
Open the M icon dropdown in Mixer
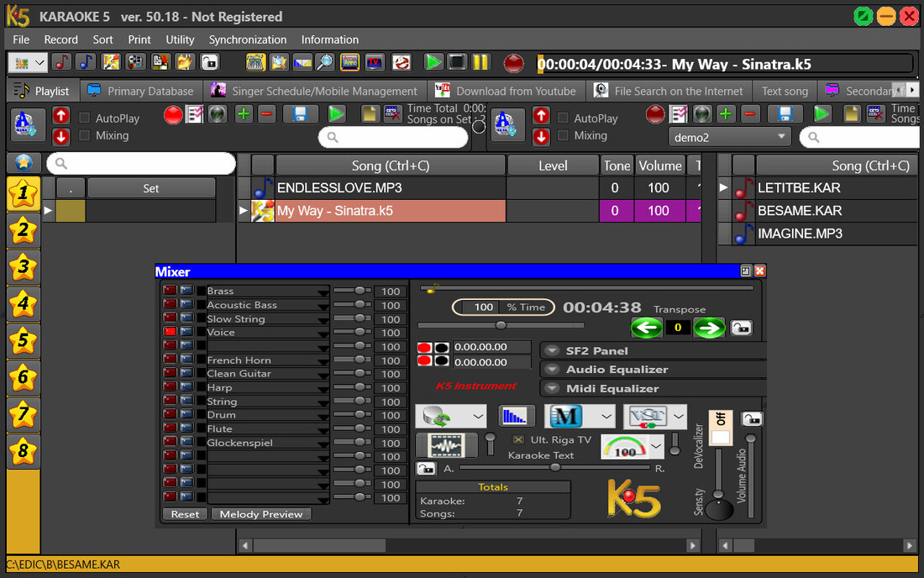[606, 417]
